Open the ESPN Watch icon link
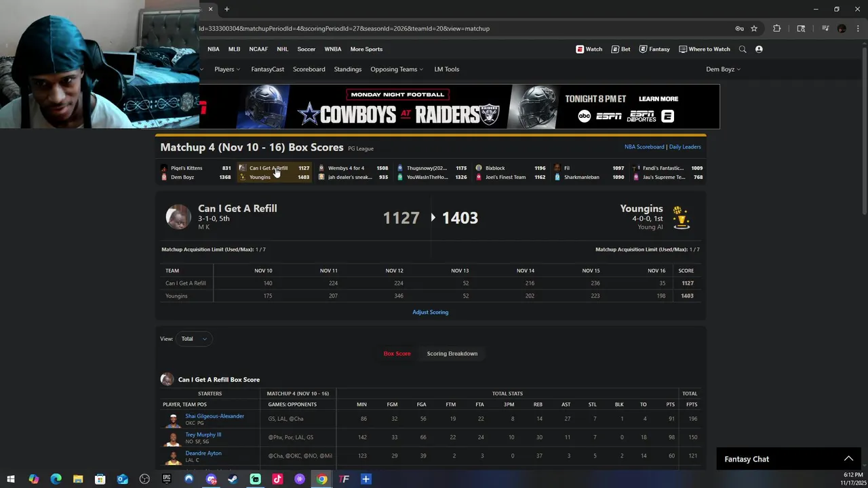This screenshot has height=488, width=868. tap(589, 49)
